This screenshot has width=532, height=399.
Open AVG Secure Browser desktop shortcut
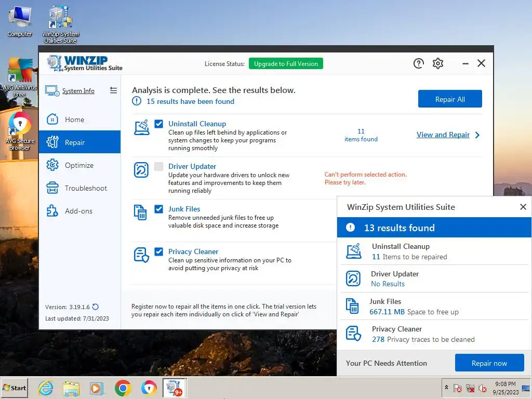20,131
